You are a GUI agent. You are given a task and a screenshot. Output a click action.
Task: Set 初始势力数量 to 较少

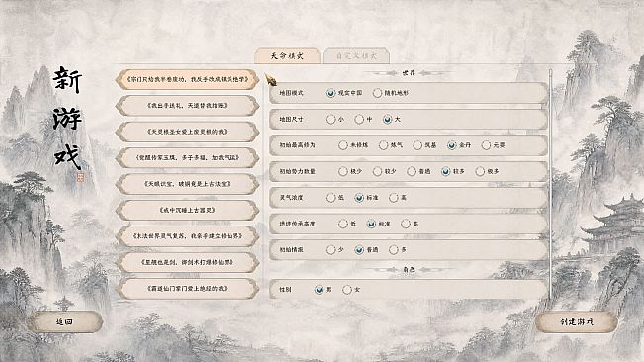[x=377, y=171]
